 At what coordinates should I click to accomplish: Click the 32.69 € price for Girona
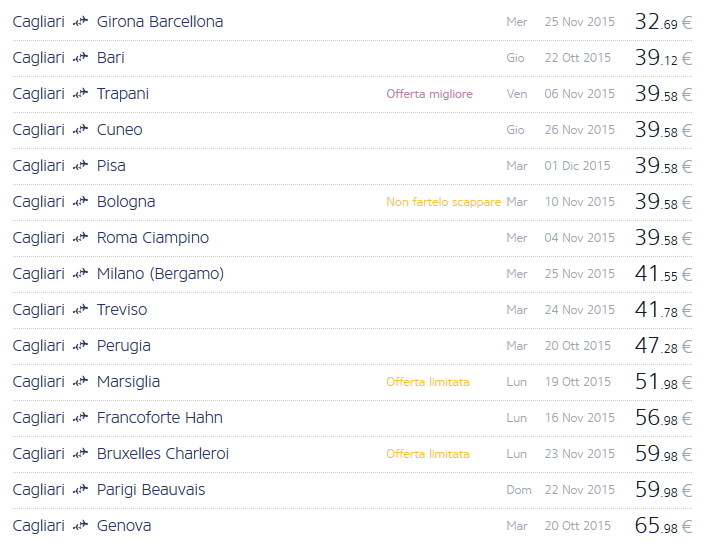663,22
